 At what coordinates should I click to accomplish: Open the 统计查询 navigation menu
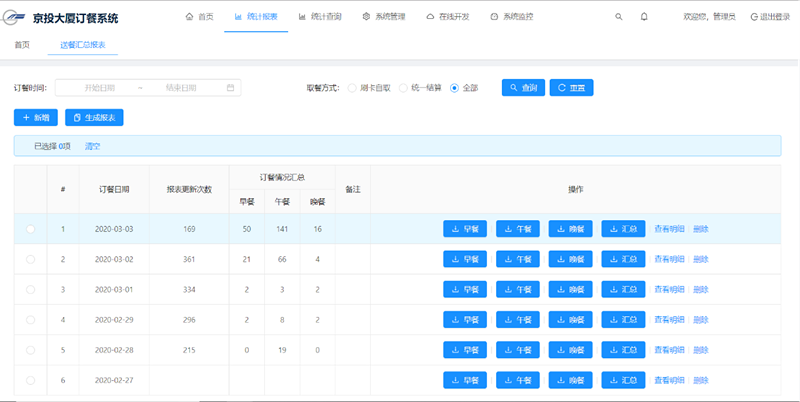(320, 17)
